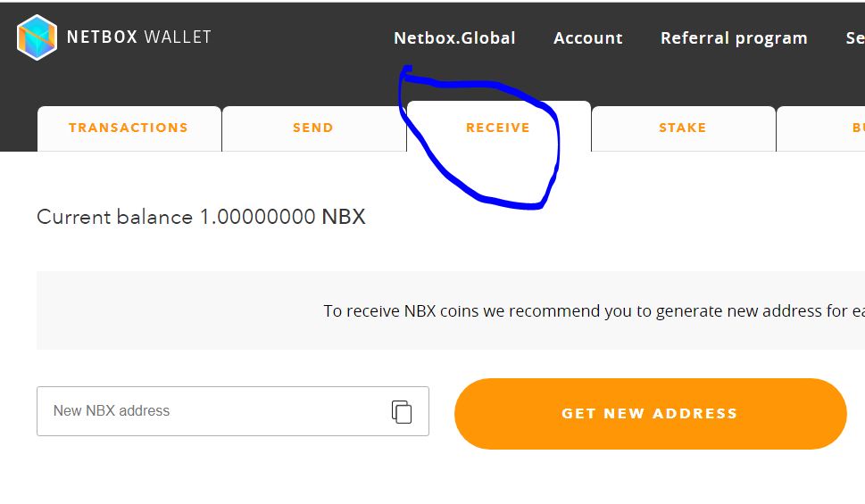Switch to the Stake tab

point(682,128)
